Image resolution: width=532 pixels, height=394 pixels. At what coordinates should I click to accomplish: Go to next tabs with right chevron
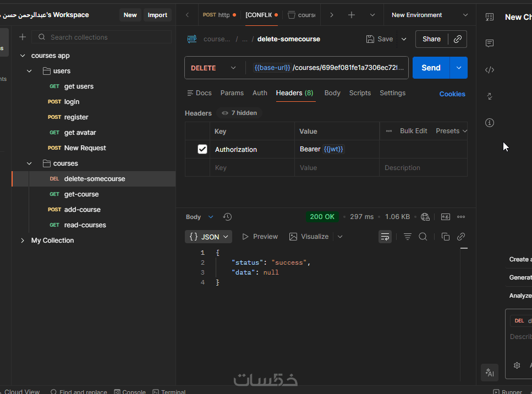click(332, 15)
